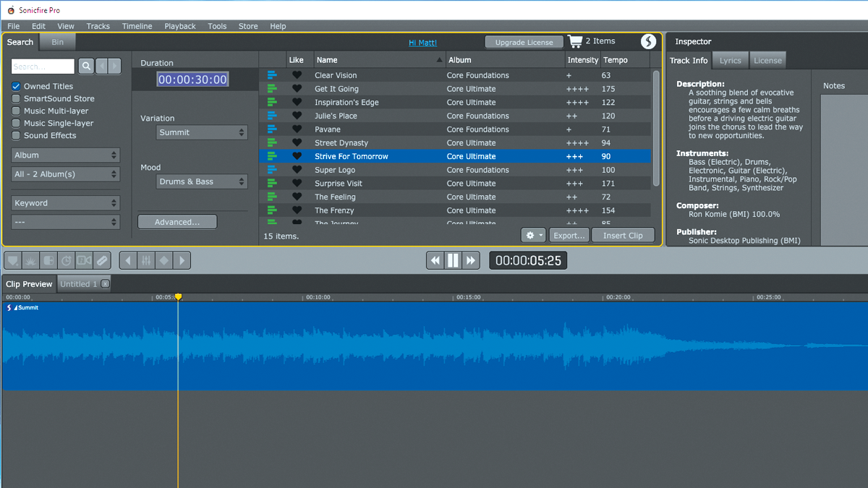Open the '---' keyword value dropdown
Viewport: 868px width, 488px height.
(x=66, y=222)
